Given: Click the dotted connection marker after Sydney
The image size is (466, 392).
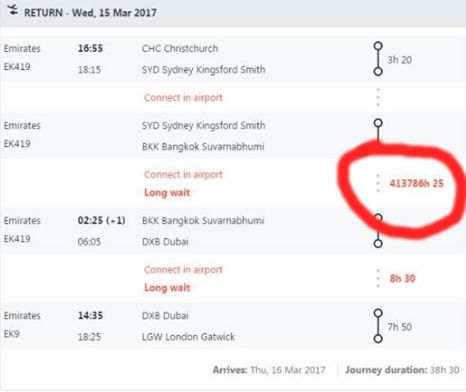Looking at the screenshot, I should click(378, 97).
